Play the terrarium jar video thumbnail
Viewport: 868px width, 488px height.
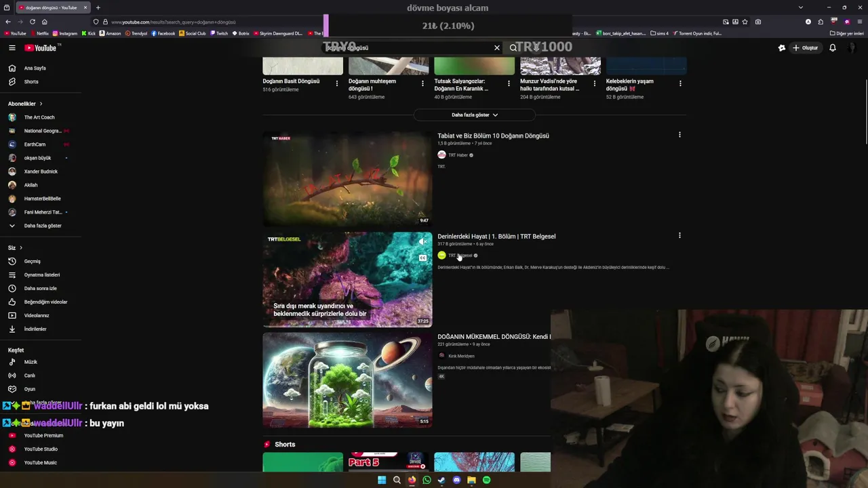[347, 380]
